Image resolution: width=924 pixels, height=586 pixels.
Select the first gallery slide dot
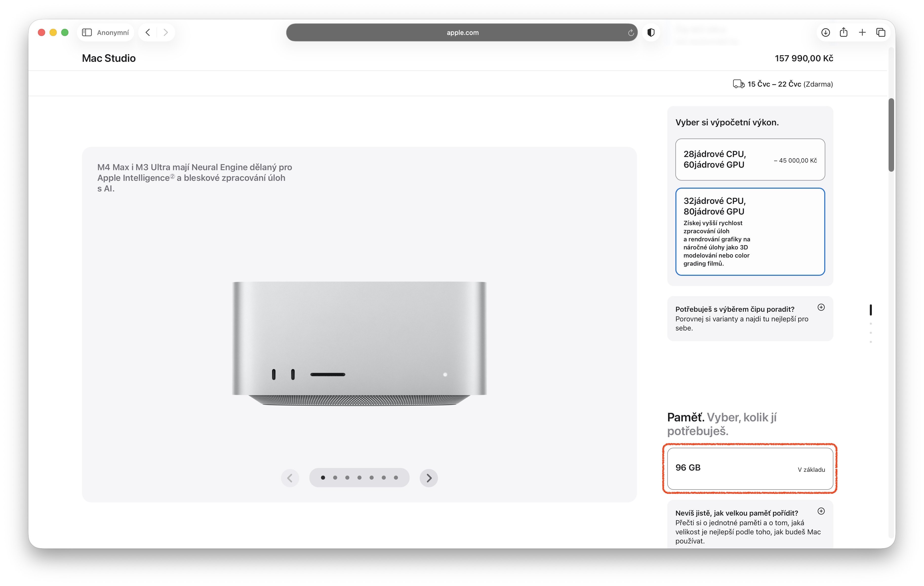tap(323, 478)
